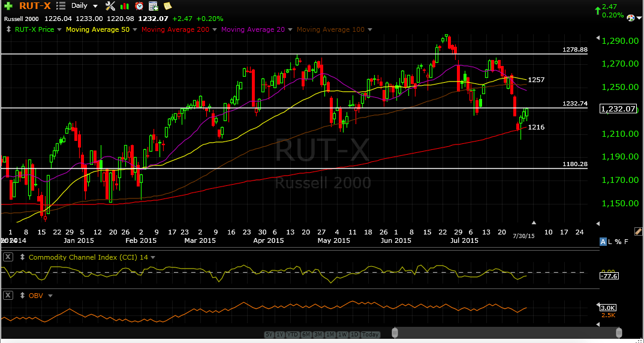Expand Moving Average 20 dropdown arrow
The width and height of the screenshot is (644, 343).
click(x=290, y=30)
